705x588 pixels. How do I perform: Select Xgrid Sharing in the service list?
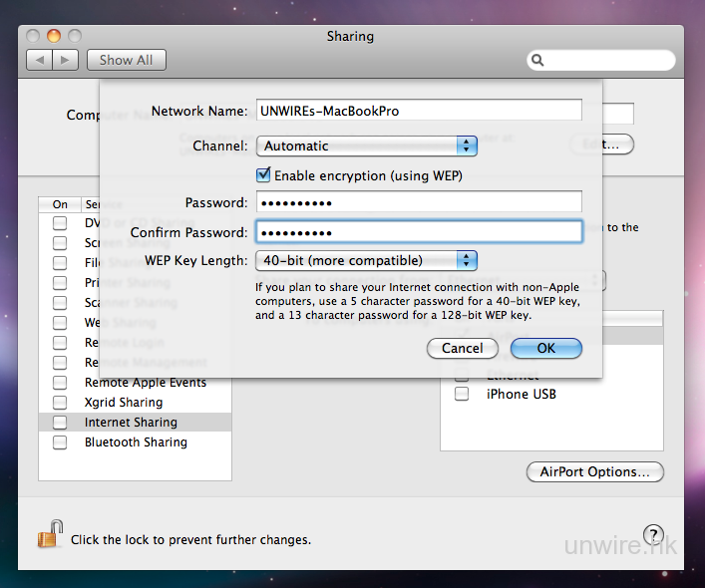pos(124,403)
